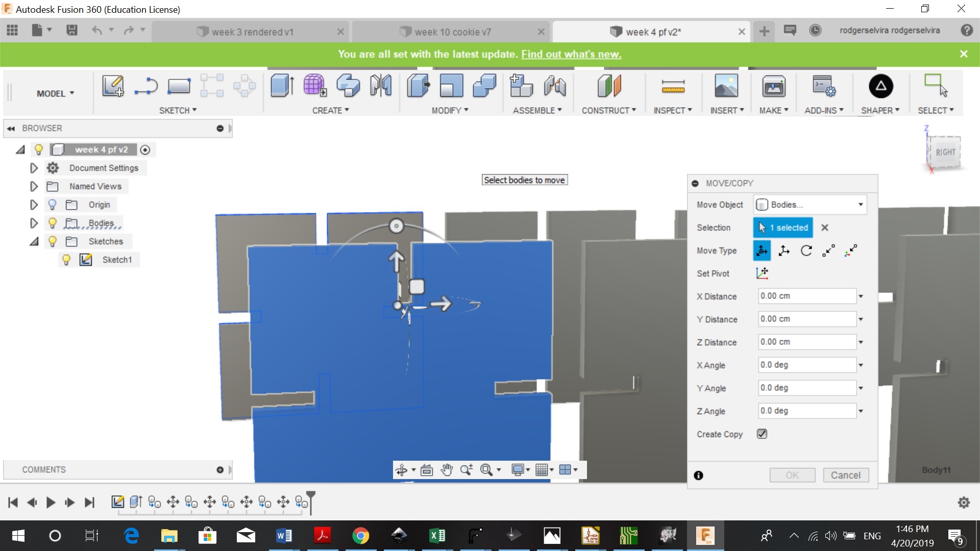Open the Move Object Bodies dropdown
This screenshot has height=551, width=980.
click(x=810, y=205)
